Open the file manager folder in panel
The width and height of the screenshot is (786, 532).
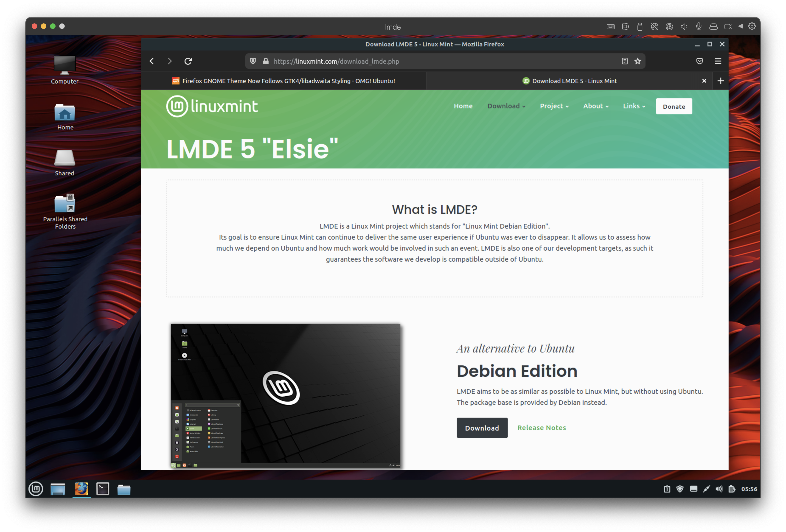124,489
